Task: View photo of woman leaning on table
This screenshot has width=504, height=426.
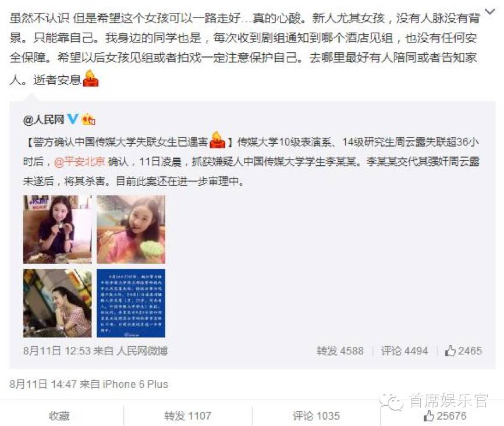Action: 57,303
